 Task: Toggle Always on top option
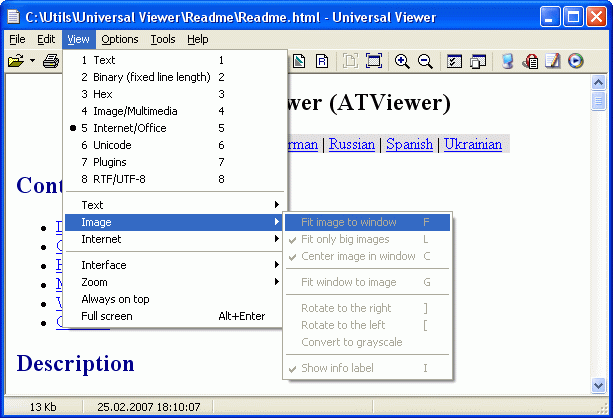point(174,299)
